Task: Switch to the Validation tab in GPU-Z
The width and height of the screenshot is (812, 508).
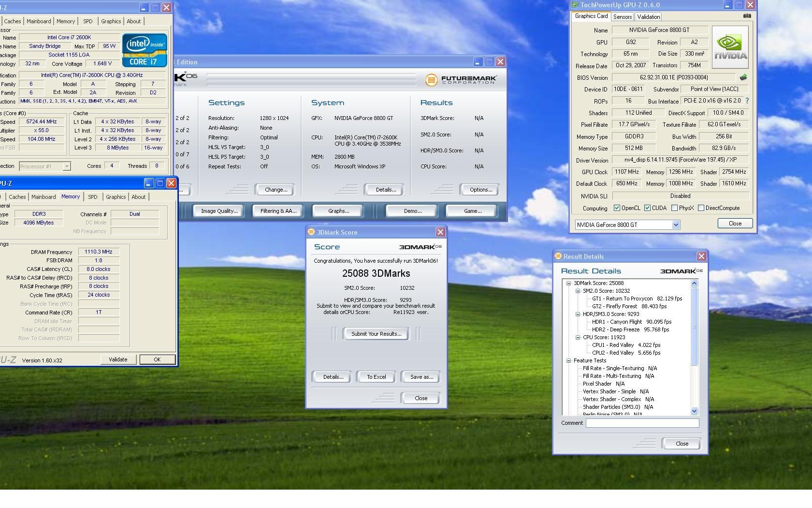Action: click(648, 17)
